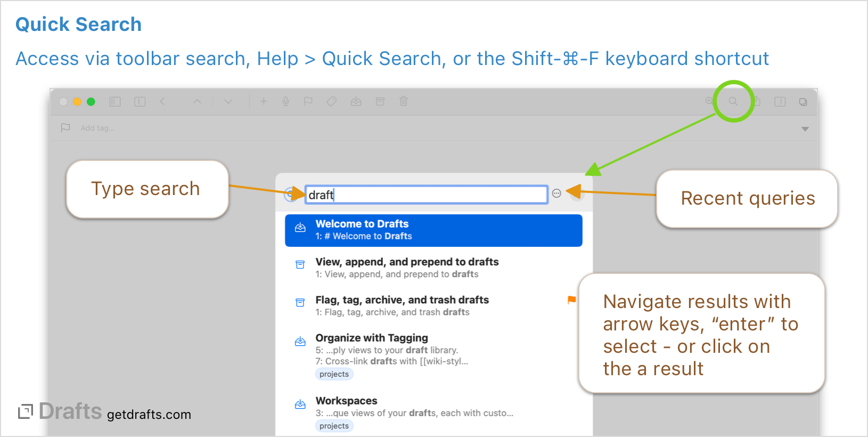Archive the draft using the archive box icon
Image resolution: width=868 pixels, height=437 pixels.
click(380, 101)
